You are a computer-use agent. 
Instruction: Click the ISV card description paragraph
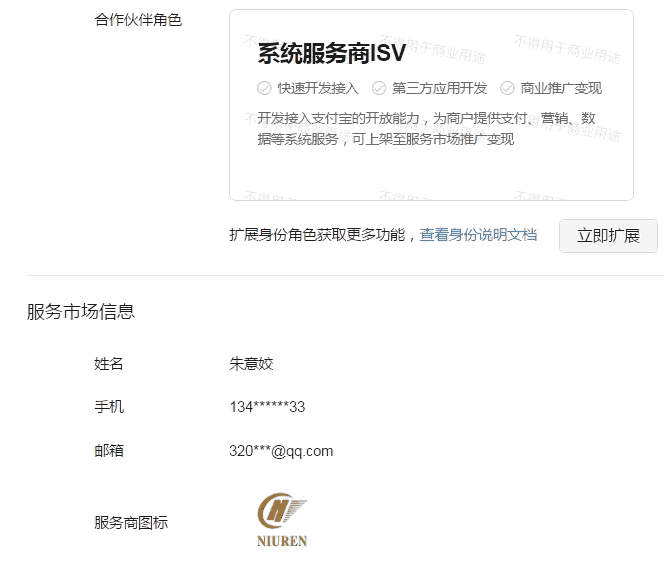coord(425,128)
